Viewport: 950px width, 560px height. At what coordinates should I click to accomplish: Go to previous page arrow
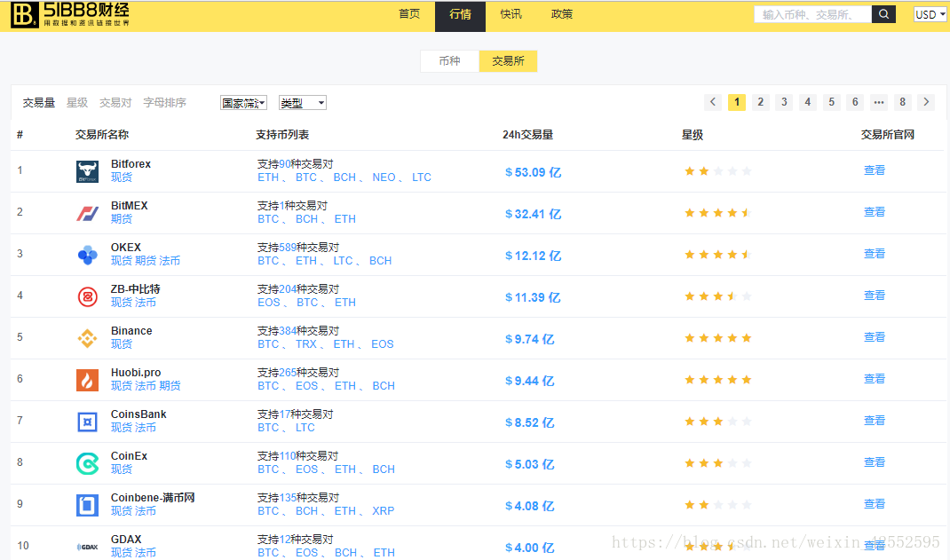(713, 102)
